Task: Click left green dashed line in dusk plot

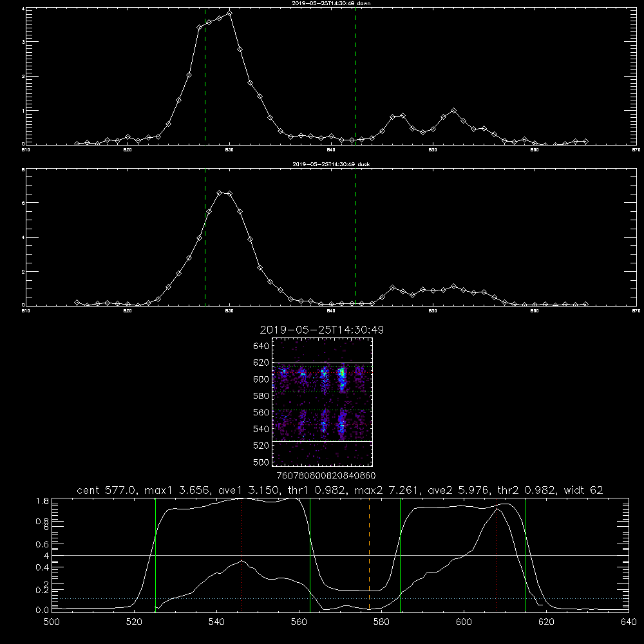Action: 205,237
